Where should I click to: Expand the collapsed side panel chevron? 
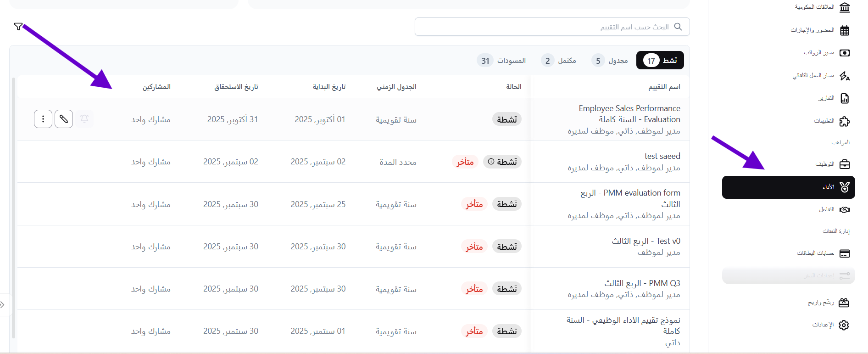pos(3,305)
